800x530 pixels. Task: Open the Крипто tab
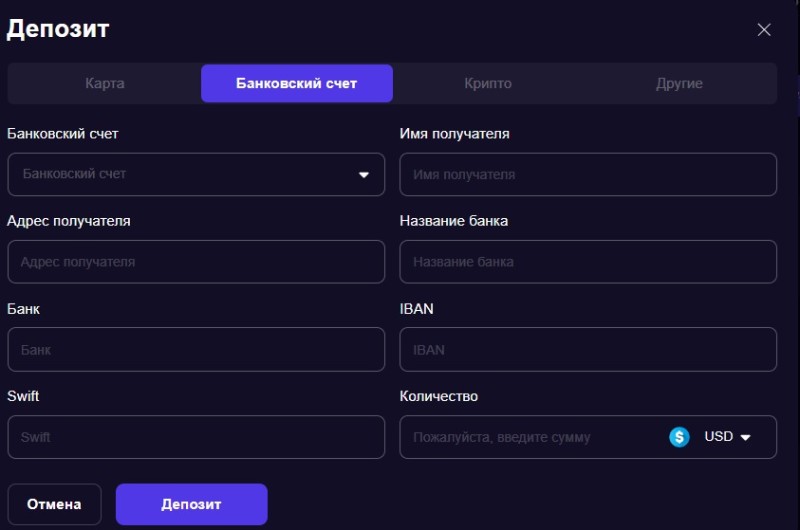(488, 84)
